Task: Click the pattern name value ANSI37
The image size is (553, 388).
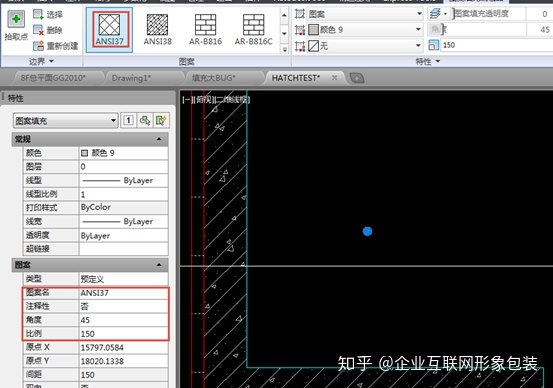Action: click(x=123, y=293)
